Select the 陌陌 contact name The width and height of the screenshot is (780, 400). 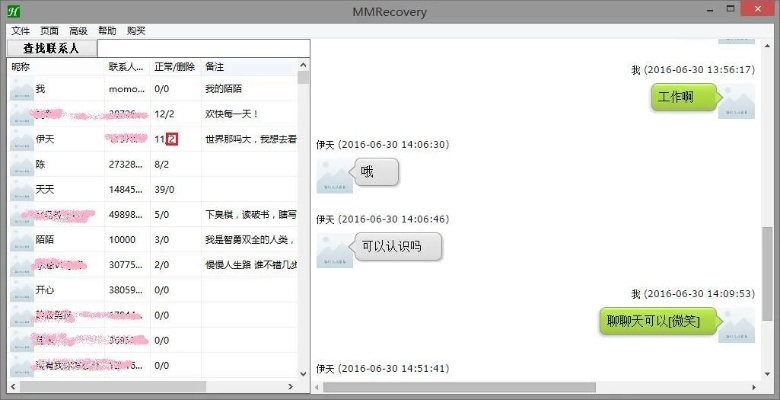45,240
